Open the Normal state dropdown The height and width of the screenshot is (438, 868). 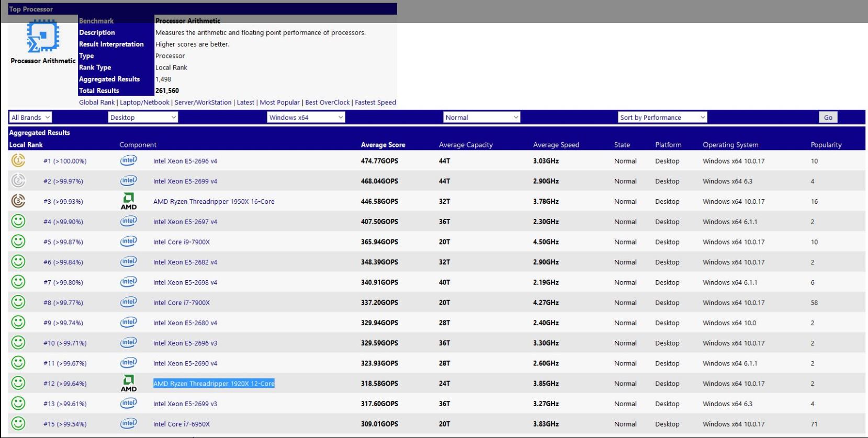click(482, 118)
